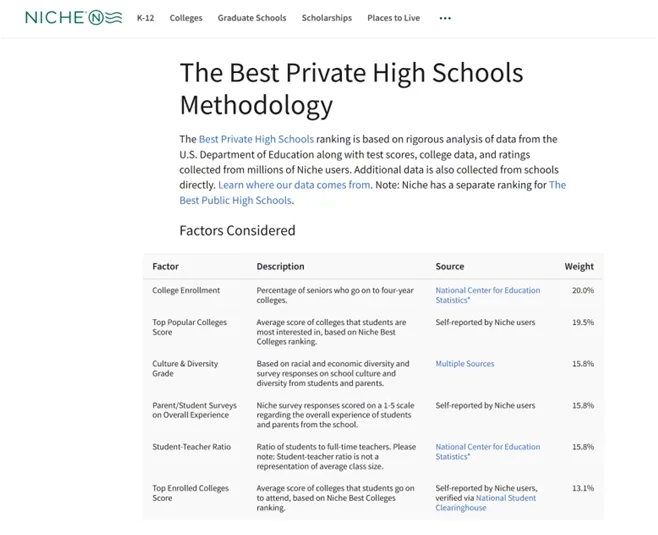The height and width of the screenshot is (535, 658).
Task: Follow the Best Private High Schools link
Action: click(256, 139)
